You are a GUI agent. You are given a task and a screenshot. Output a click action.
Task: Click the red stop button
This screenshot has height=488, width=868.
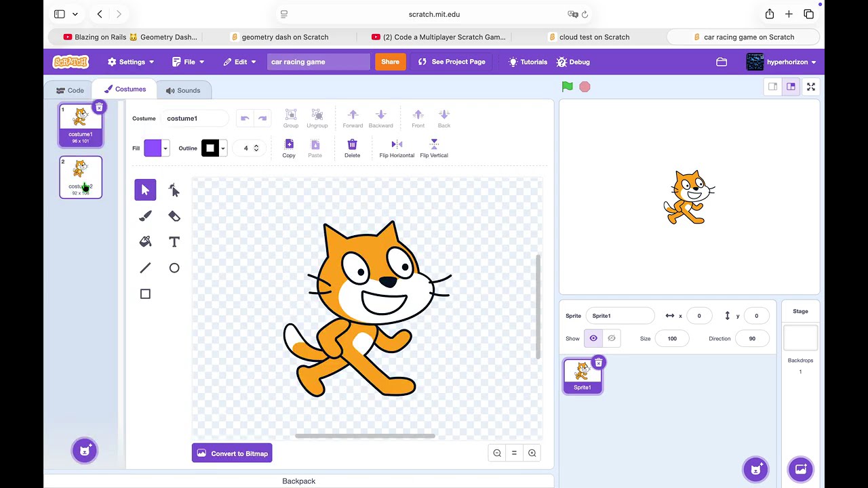coord(585,87)
